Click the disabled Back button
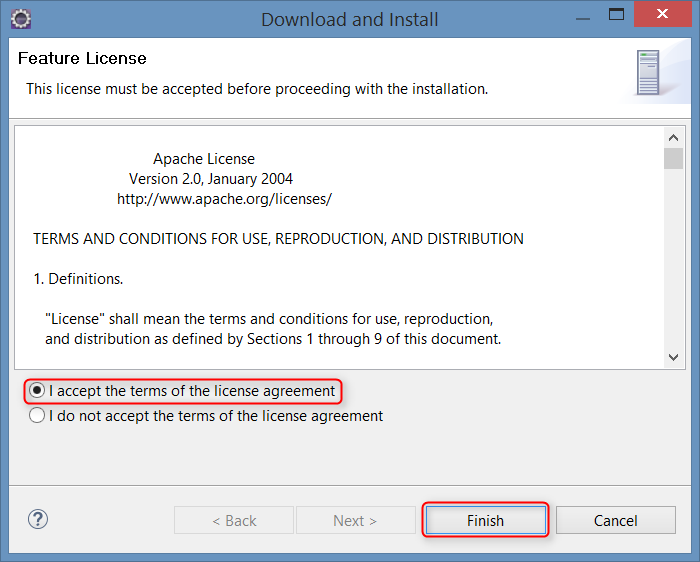The image size is (700, 562). (234, 520)
